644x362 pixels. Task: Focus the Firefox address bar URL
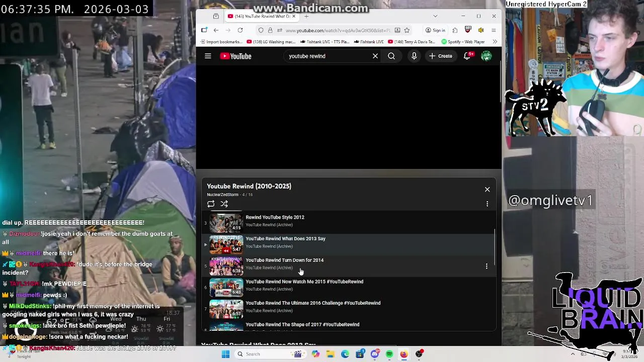(338, 30)
